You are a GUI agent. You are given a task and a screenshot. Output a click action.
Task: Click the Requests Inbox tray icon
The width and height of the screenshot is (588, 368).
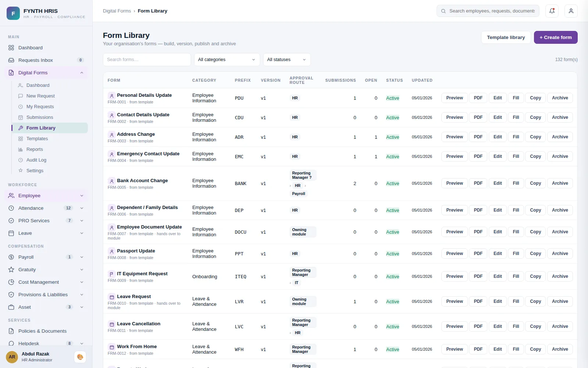pyautogui.click(x=11, y=60)
